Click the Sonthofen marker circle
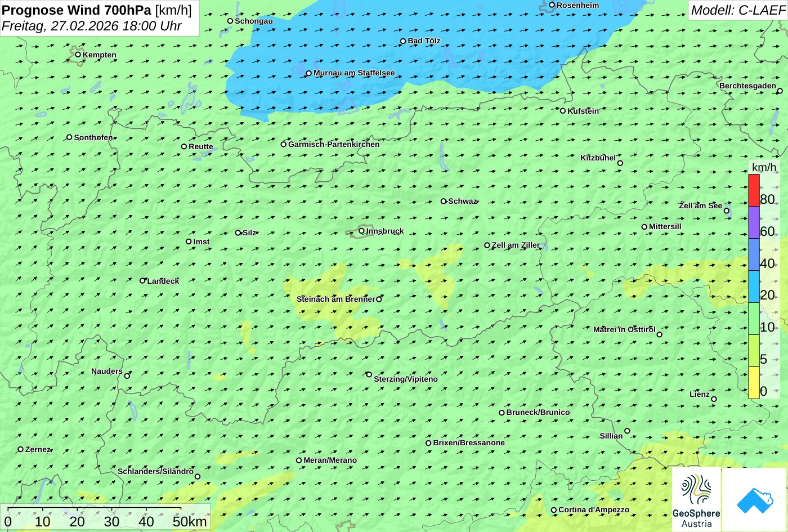The width and height of the screenshot is (788, 532). (x=70, y=137)
